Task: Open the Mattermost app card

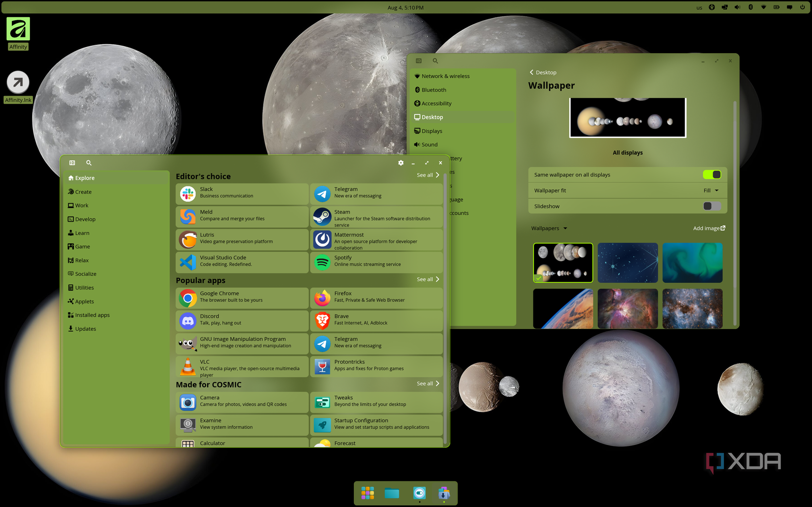Action: [376, 239]
